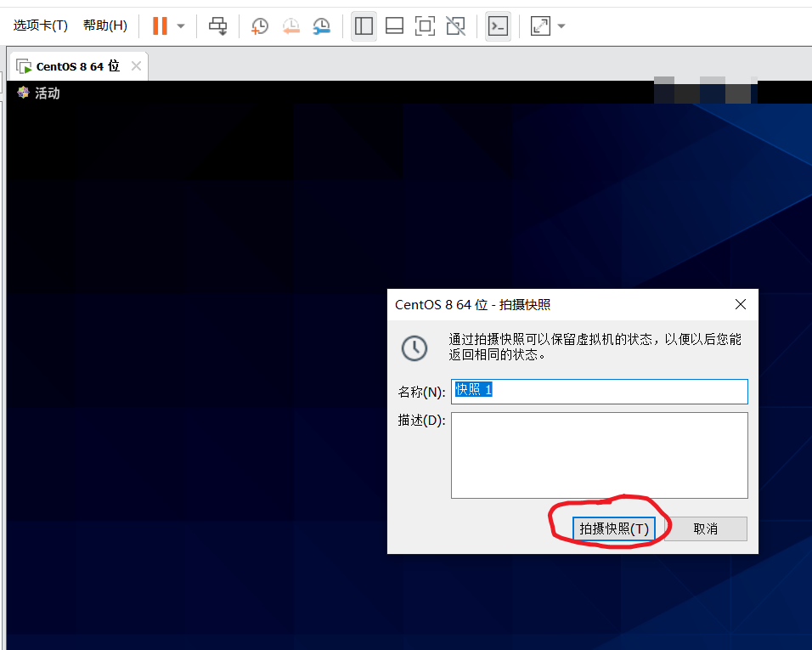This screenshot has width=812, height=650.
Task: Pause the virtual machine with orange pause icon
Action: [160, 25]
